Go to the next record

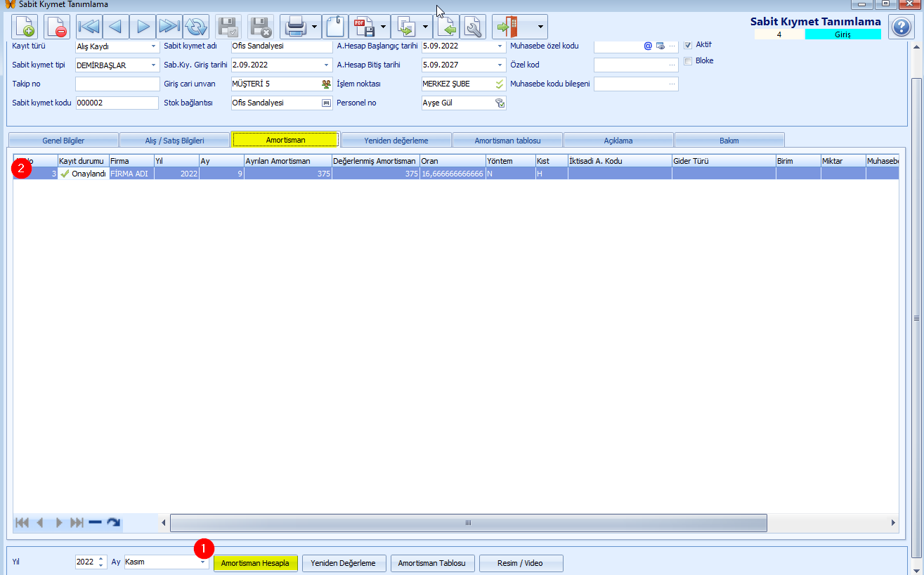point(143,27)
